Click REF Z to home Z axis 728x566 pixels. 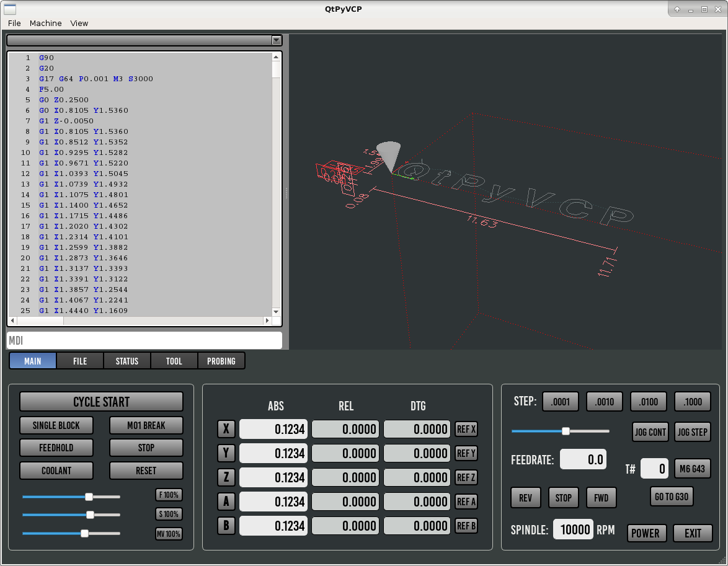(466, 477)
